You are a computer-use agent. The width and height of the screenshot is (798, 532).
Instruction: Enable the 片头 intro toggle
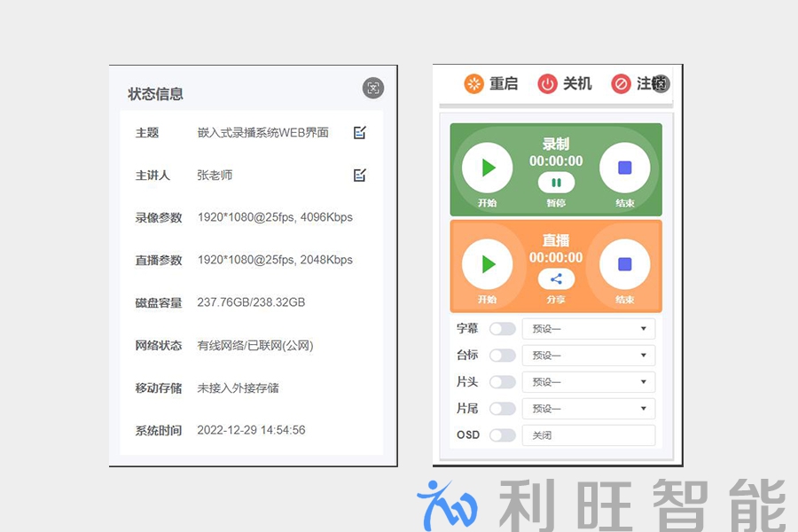point(504,381)
